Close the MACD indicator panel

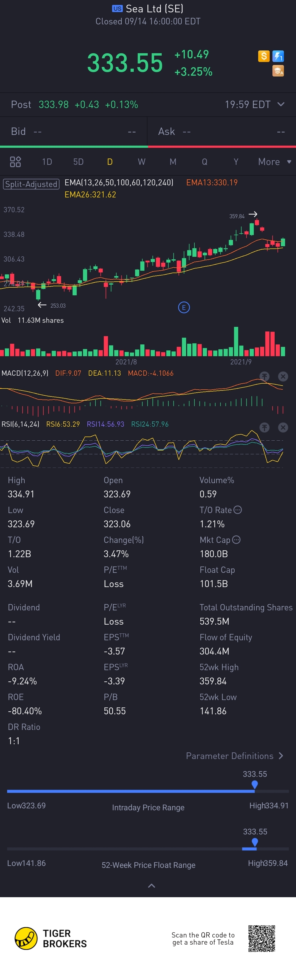283,376
